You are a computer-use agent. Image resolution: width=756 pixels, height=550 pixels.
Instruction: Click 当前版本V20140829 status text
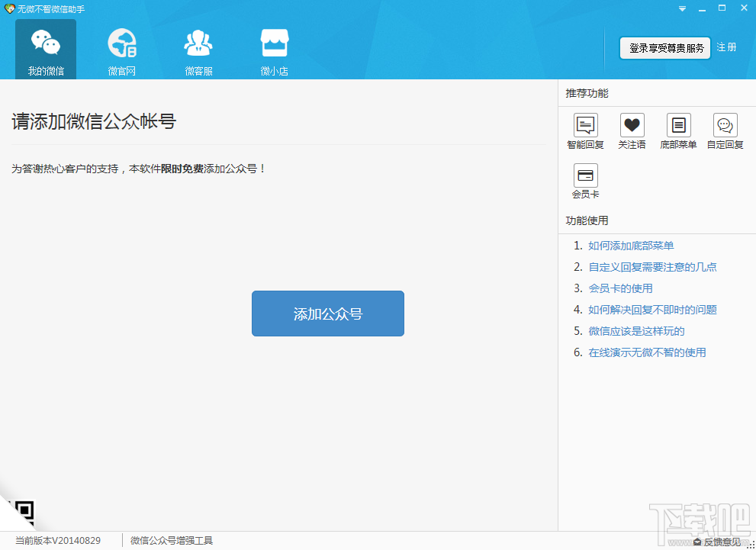coord(58,541)
